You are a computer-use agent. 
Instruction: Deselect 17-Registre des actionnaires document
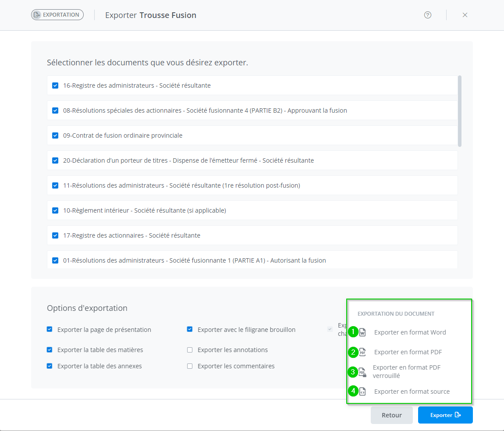[55, 235]
